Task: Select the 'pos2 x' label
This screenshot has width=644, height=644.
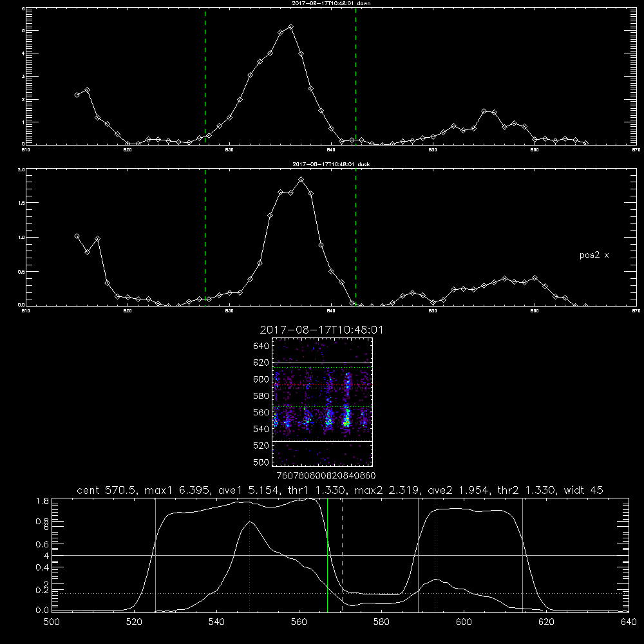Action: (594, 255)
